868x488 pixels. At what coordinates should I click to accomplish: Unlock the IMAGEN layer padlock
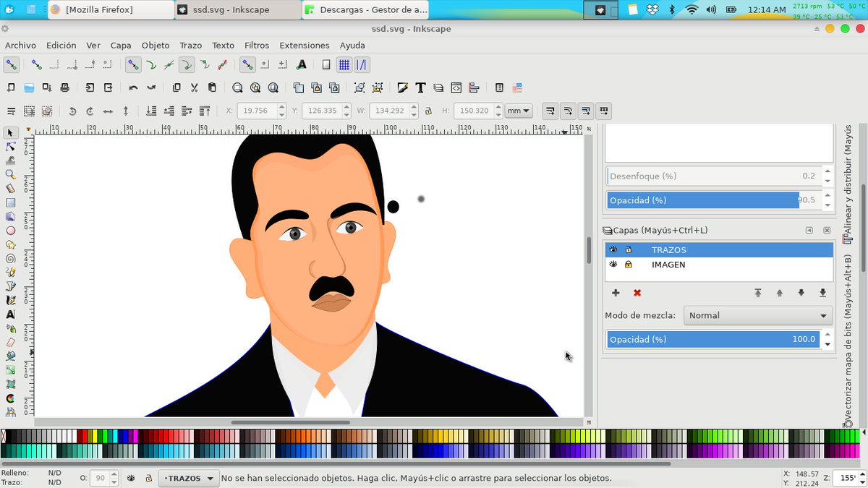click(628, 265)
